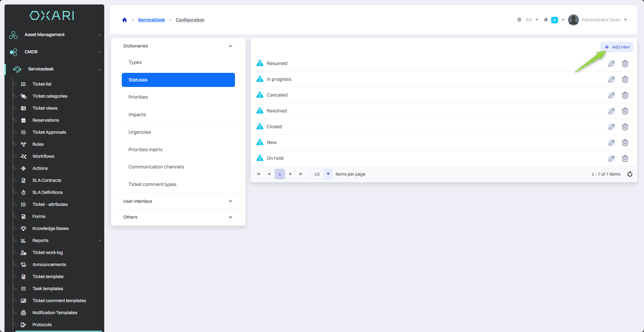The height and width of the screenshot is (332, 644).
Task: Open notifications bell icon
Action: [546, 20]
